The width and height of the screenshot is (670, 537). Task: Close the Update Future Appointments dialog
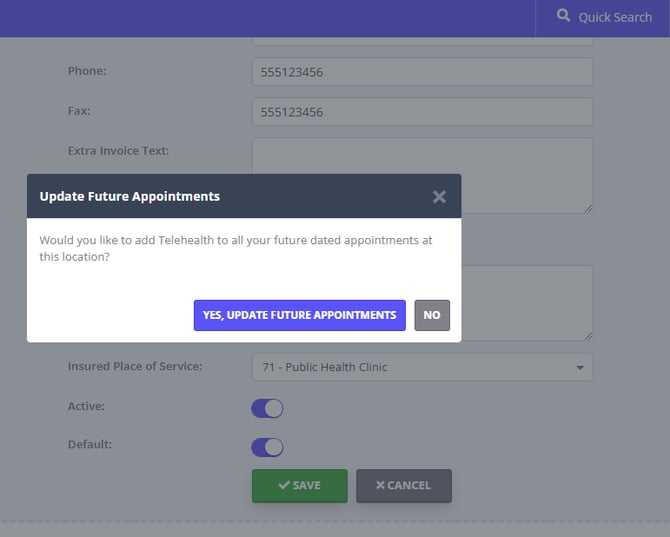click(439, 197)
